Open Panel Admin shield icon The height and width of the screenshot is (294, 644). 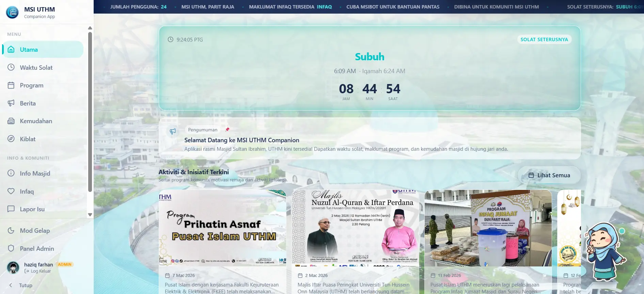[x=11, y=248]
